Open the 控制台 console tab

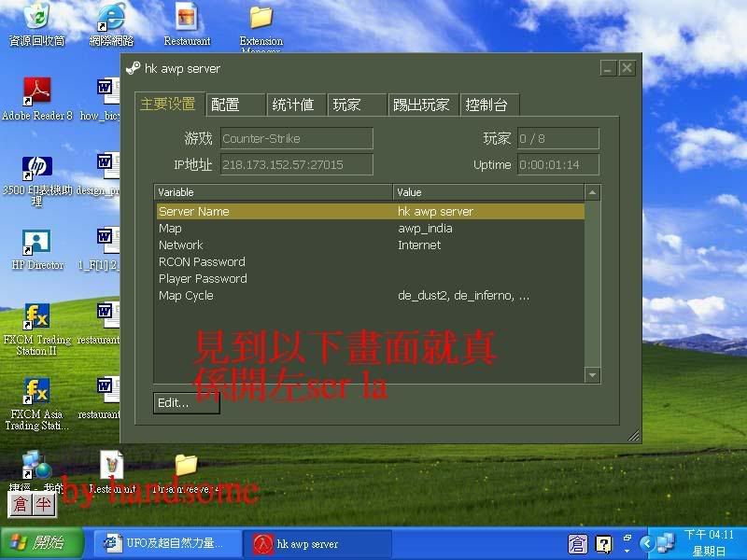[x=489, y=105]
